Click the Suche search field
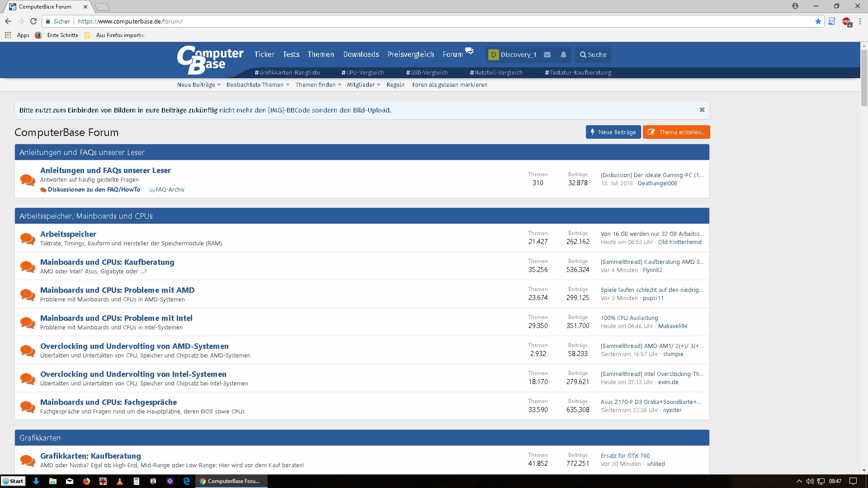The height and width of the screenshot is (488, 868). pyautogui.click(x=593, y=55)
